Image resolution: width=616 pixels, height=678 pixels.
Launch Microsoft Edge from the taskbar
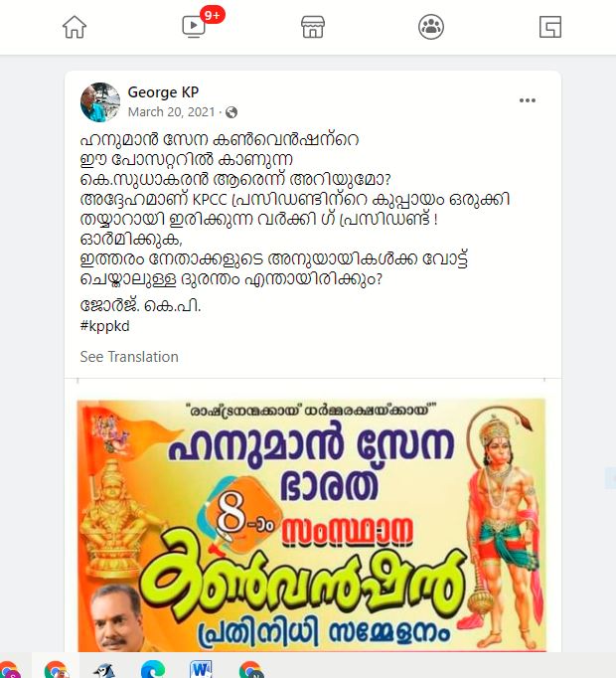pos(153,669)
